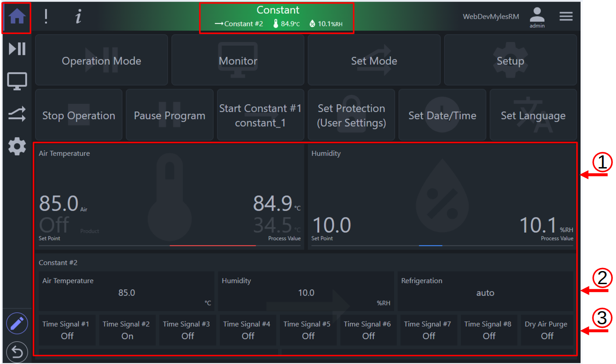This screenshot has height=364, width=616.
Task: Click product process value 34.5
Action: click(x=272, y=225)
